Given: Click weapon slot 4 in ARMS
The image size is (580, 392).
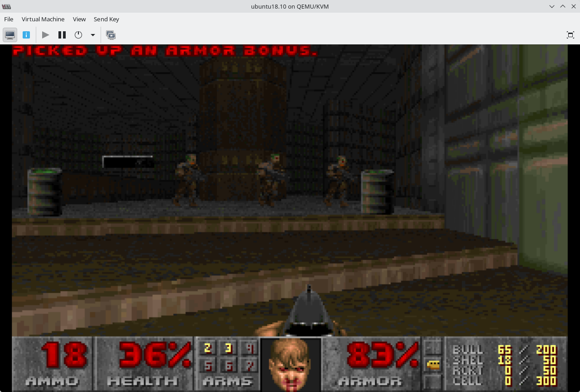Looking at the screenshot, I should coord(249,348).
